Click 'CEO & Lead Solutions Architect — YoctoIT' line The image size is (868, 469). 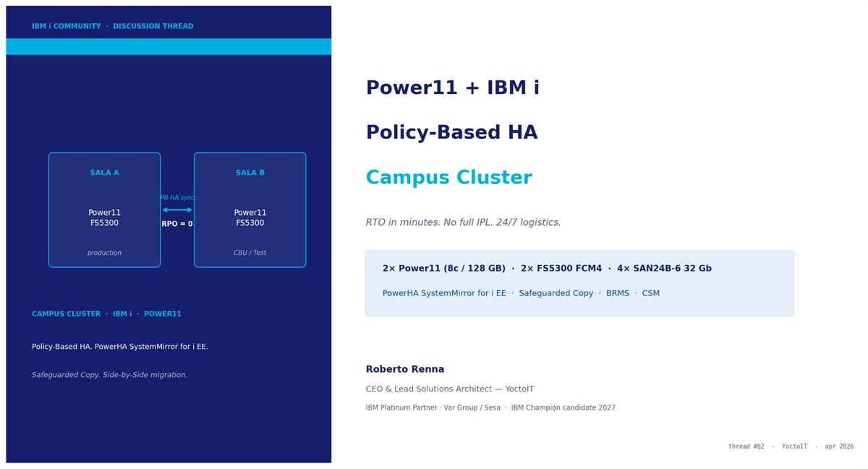point(450,389)
